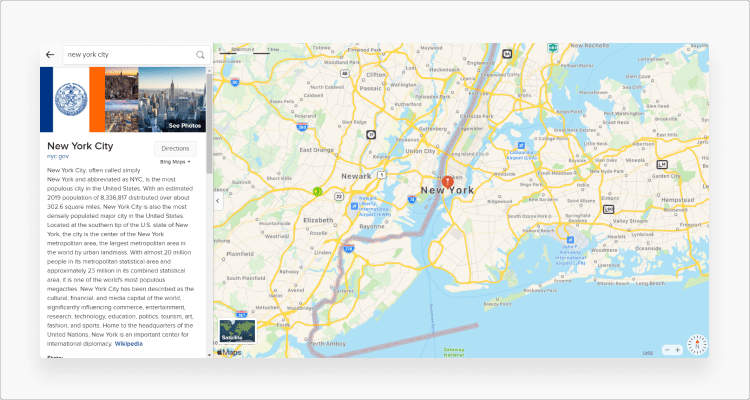Select the Breezy Point map label

click(498, 303)
